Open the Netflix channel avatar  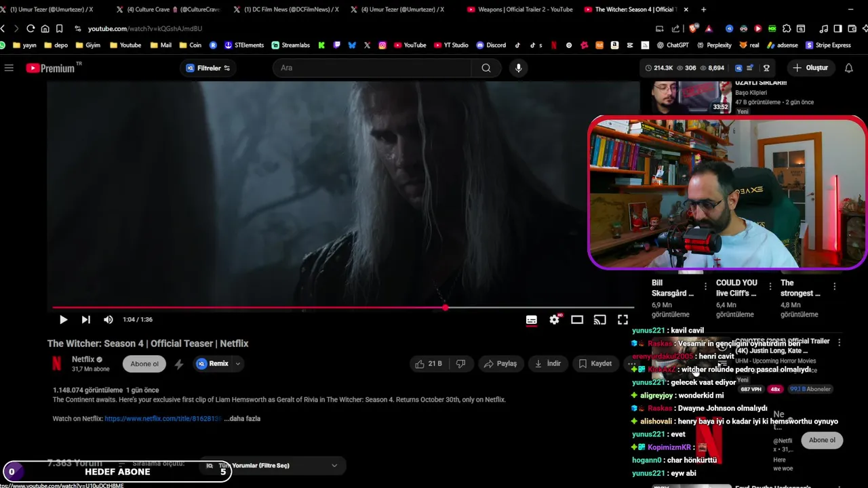tap(57, 364)
